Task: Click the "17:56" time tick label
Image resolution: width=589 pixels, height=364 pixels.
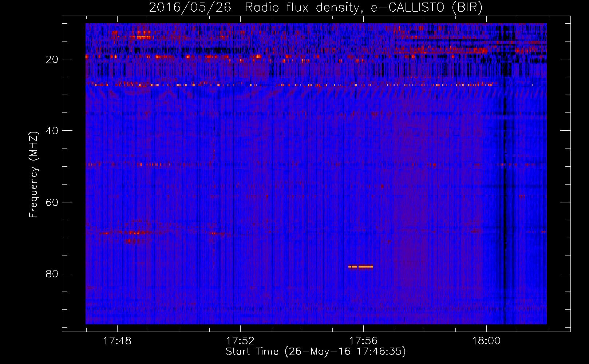Action: [x=363, y=341]
